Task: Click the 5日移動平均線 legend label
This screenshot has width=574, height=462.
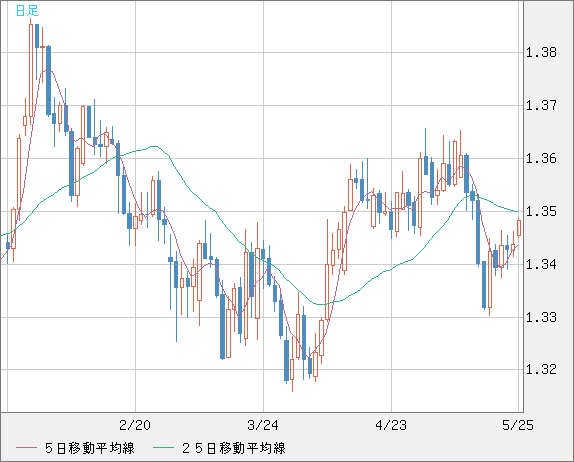Action: [90, 448]
